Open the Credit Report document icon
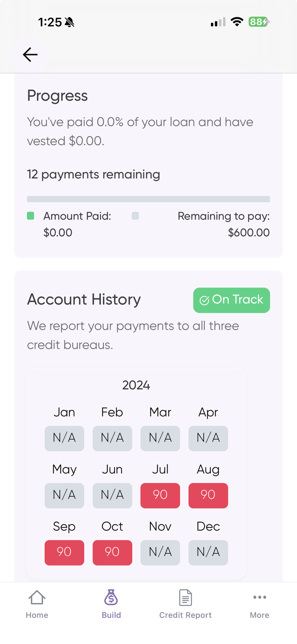 [185, 597]
